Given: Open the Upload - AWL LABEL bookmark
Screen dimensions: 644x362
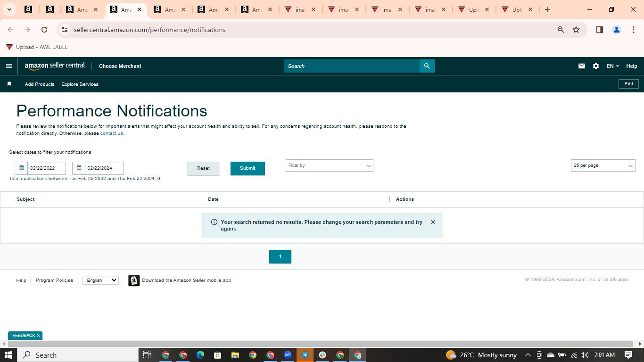Looking at the screenshot, I should [37, 47].
